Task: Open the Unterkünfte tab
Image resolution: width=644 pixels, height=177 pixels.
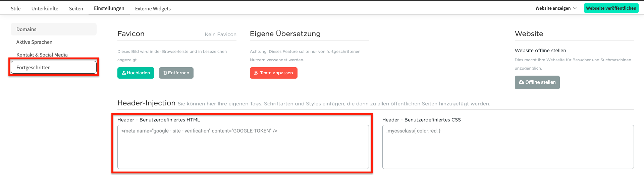Action: [45, 9]
